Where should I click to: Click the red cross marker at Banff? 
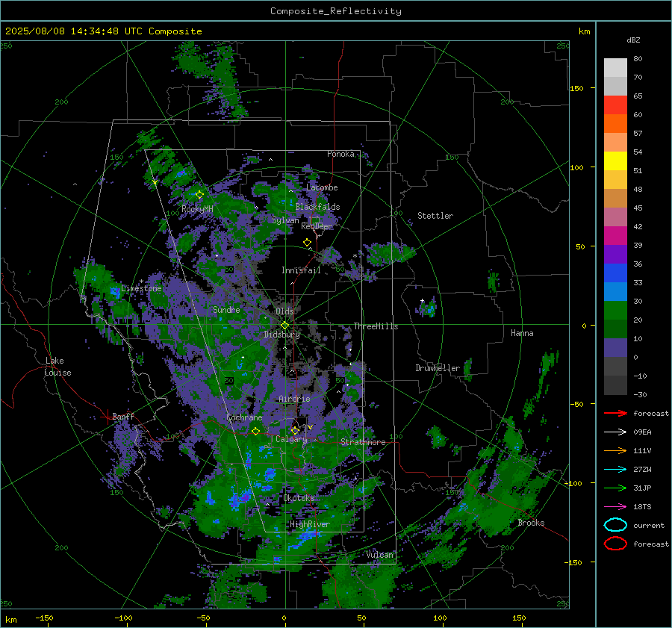(x=107, y=417)
